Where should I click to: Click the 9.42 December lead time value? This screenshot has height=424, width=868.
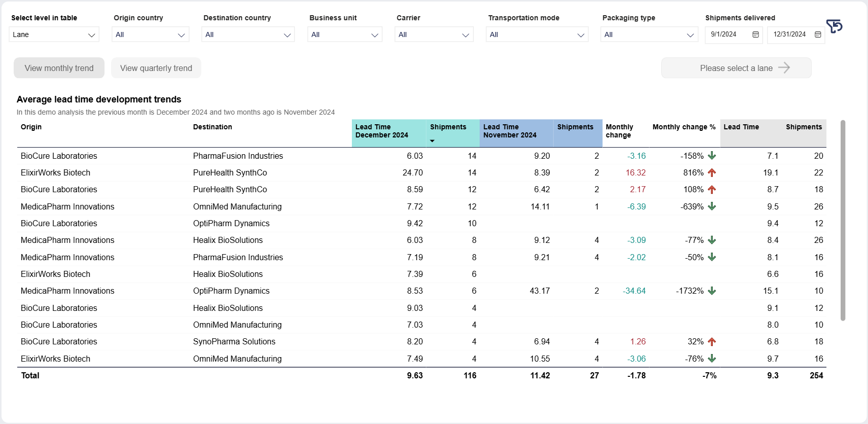click(x=415, y=223)
